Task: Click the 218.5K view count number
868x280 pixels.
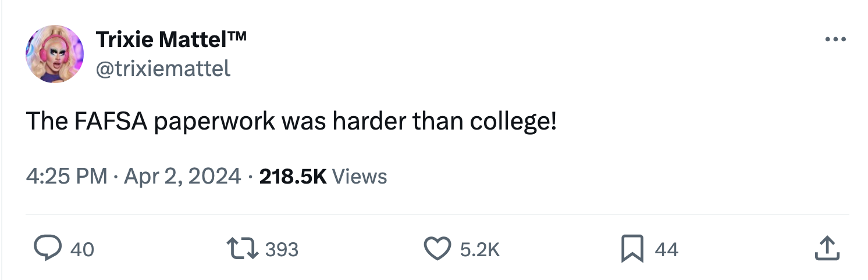Action: pos(293,175)
